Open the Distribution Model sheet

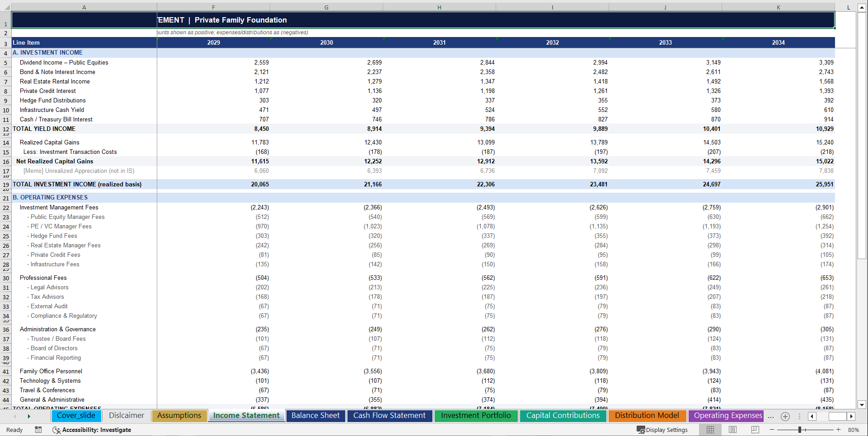point(647,416)
